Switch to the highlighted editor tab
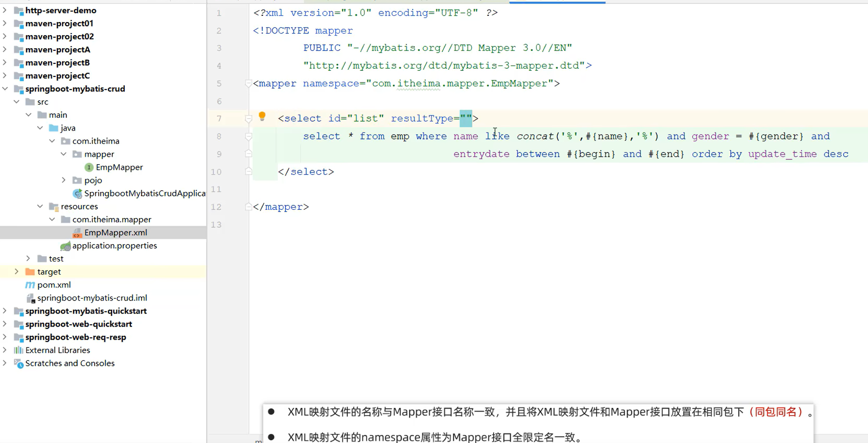 tap(557, 2)
